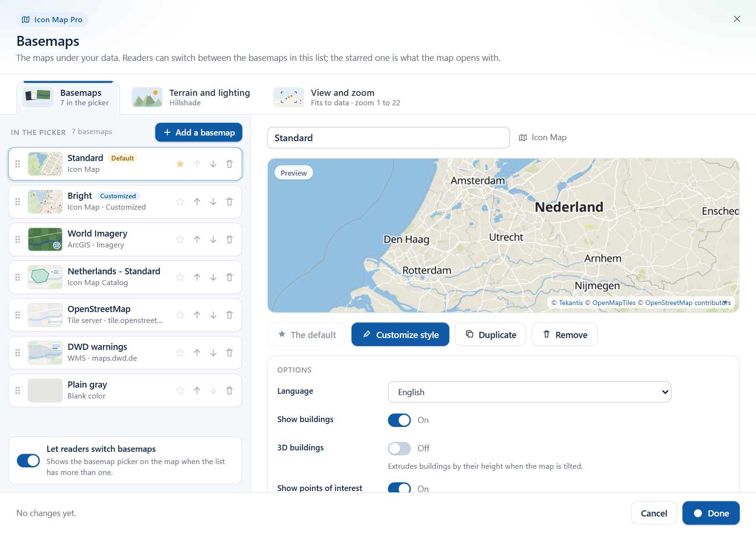Click Add a basemap button
756x533 pixels.
pyautogui.click(x=199, y=133)
